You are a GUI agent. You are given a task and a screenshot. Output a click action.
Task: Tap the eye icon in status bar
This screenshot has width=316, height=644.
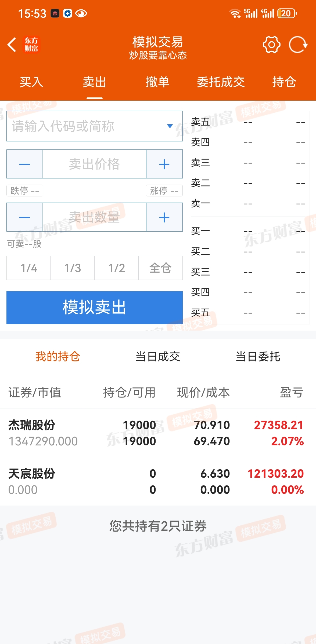pos(81,13)
